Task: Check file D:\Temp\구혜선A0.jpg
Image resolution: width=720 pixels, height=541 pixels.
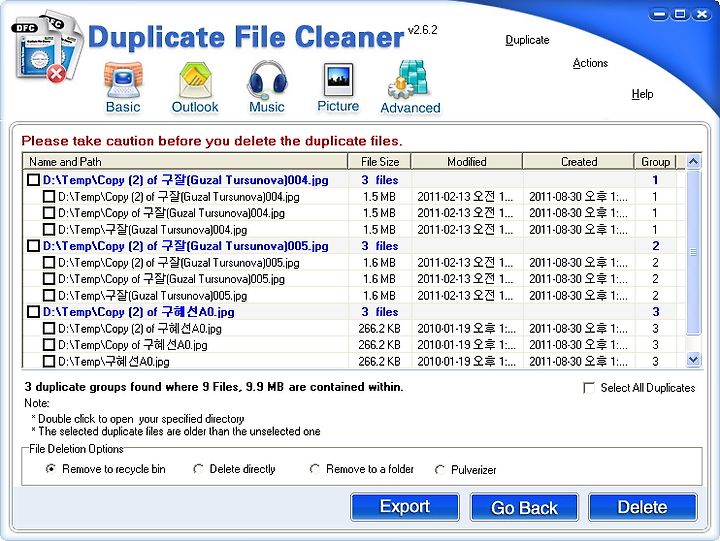Action: pos(49,361)
